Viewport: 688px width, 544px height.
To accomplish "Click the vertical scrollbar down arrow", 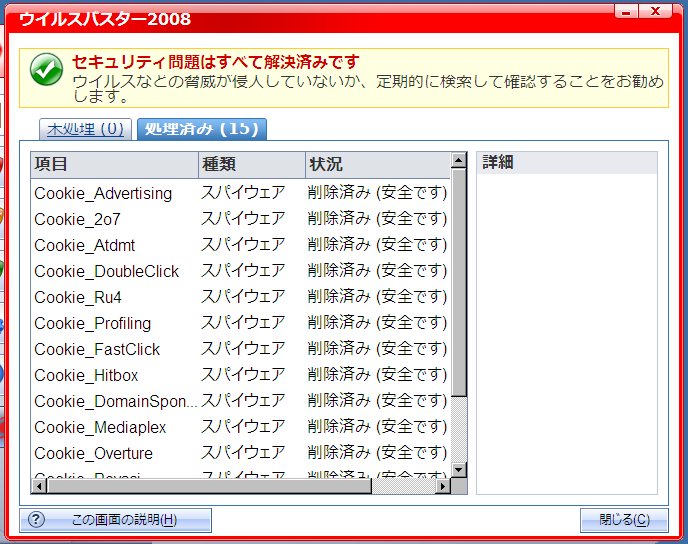I will [x=458, y=470].
